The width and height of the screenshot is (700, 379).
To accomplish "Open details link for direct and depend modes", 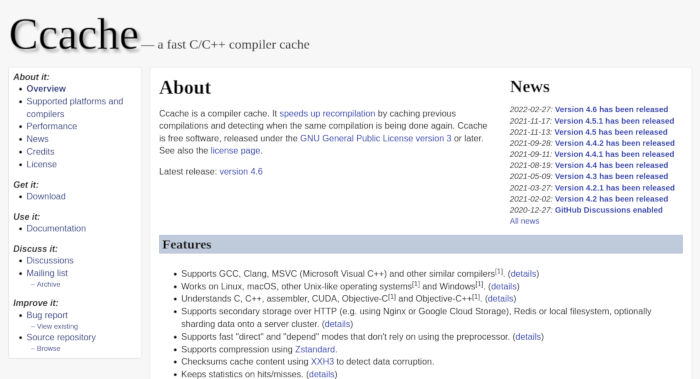I will 528,337.
